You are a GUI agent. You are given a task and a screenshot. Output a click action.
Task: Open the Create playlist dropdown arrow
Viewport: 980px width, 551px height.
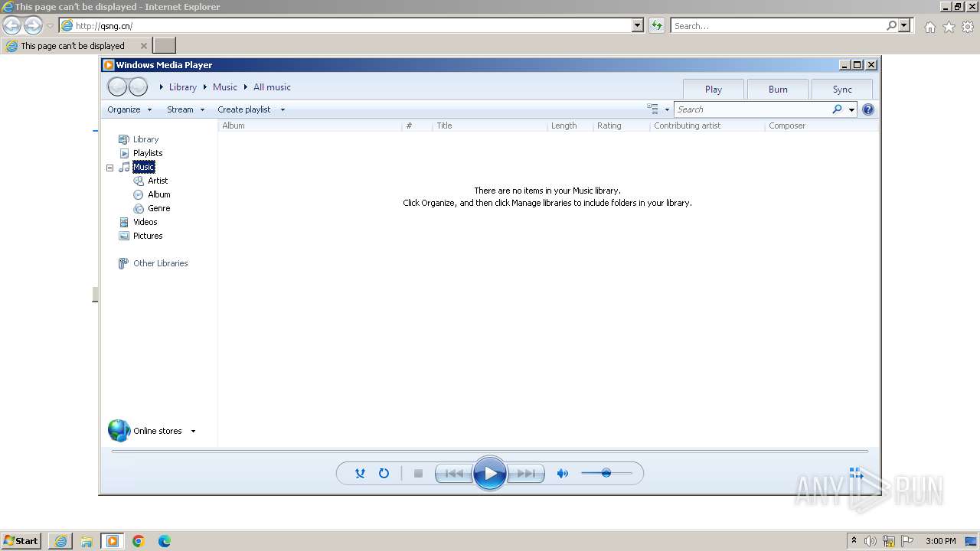pos(283,109)
